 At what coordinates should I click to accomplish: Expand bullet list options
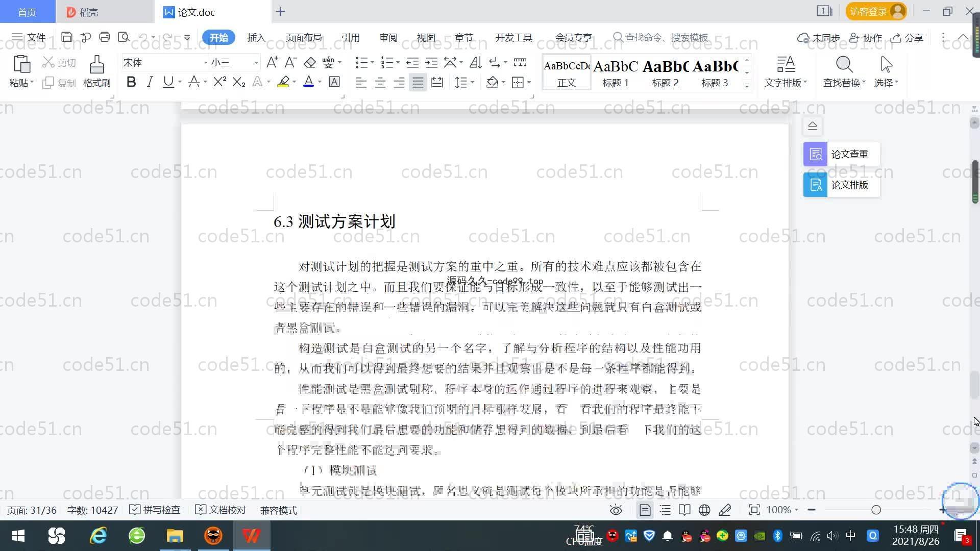[372, 63]
